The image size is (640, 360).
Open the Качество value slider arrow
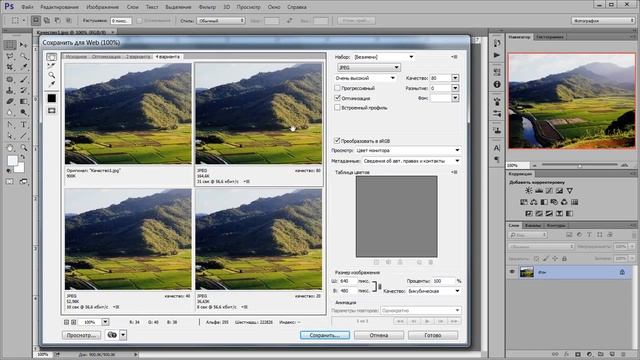click(455, 78)
